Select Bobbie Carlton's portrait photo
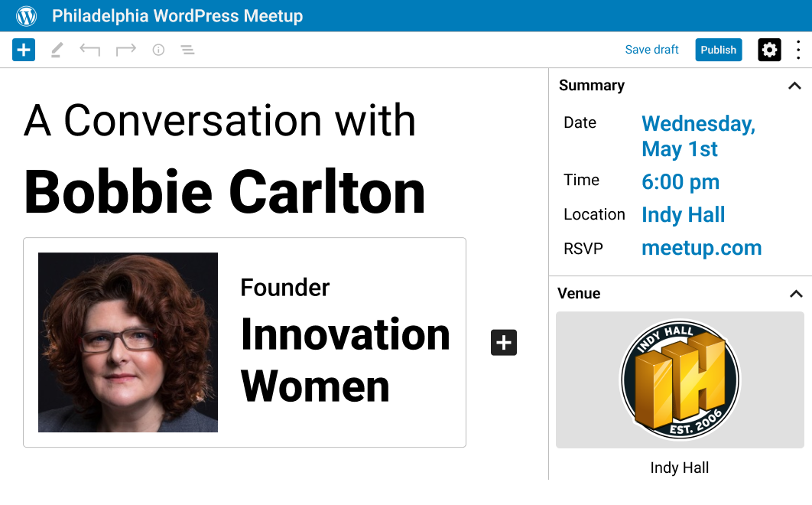 tap(128, 342)
